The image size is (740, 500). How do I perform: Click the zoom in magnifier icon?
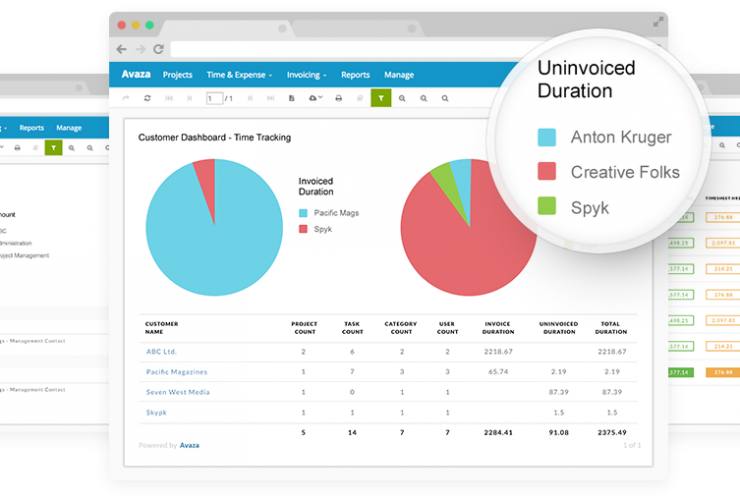point(402,98)
